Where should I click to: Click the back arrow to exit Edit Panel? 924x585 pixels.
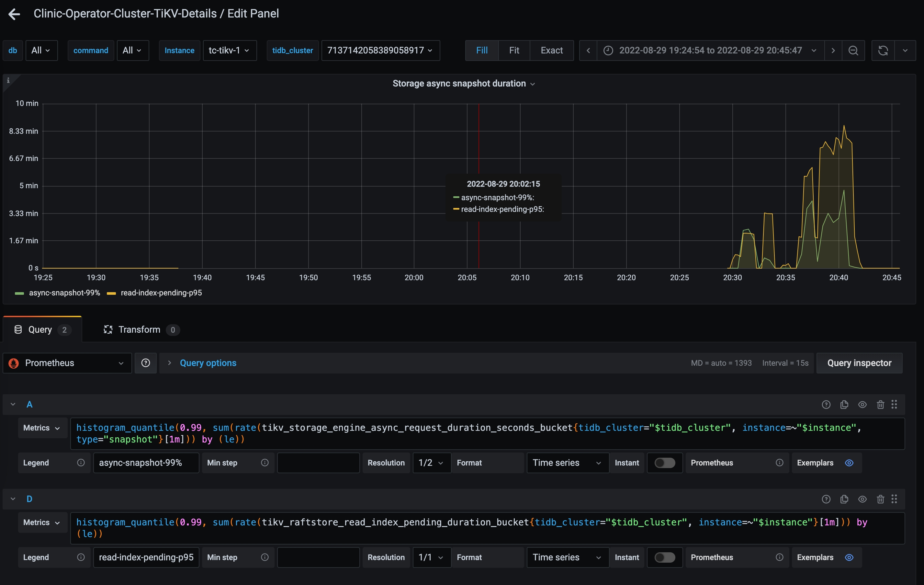[x=14, y=14]
